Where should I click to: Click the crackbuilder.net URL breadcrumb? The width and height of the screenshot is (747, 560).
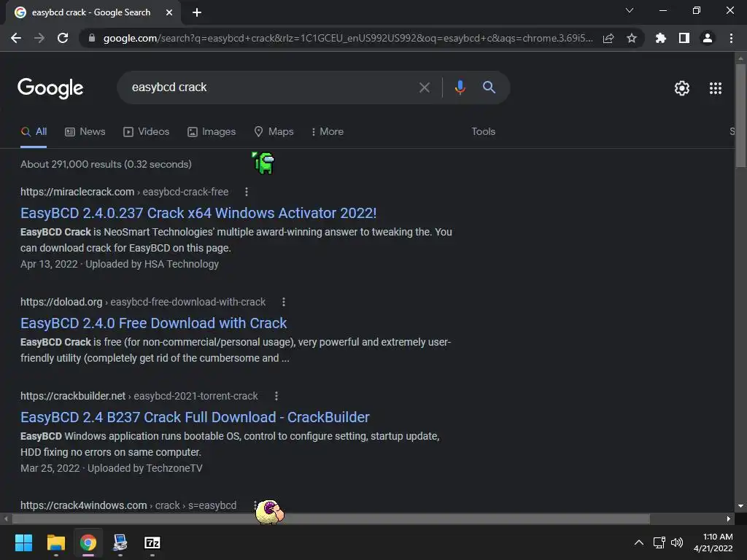pos(139,396)
